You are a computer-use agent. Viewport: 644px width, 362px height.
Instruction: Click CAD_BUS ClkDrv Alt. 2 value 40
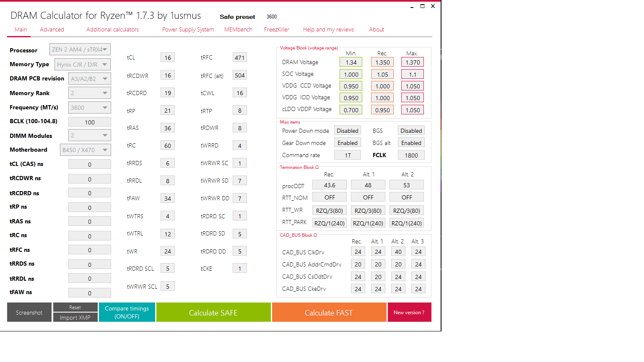(x=398, y=251)
